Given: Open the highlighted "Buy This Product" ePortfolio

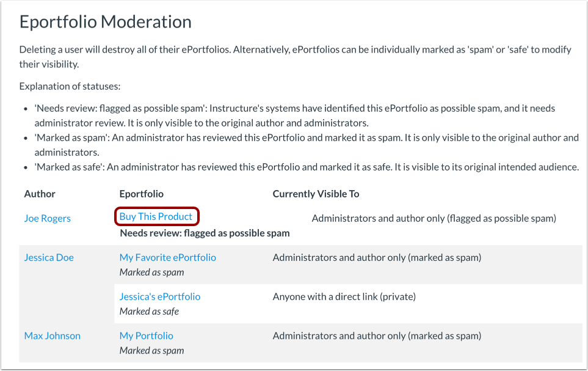Looking at the screenshot, I should [156, 216].
